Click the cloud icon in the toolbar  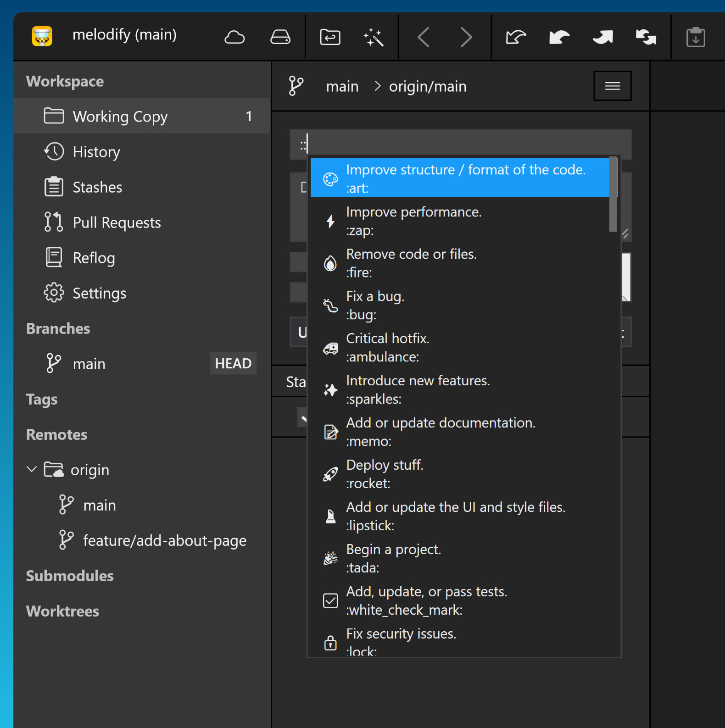click(234, 37)
